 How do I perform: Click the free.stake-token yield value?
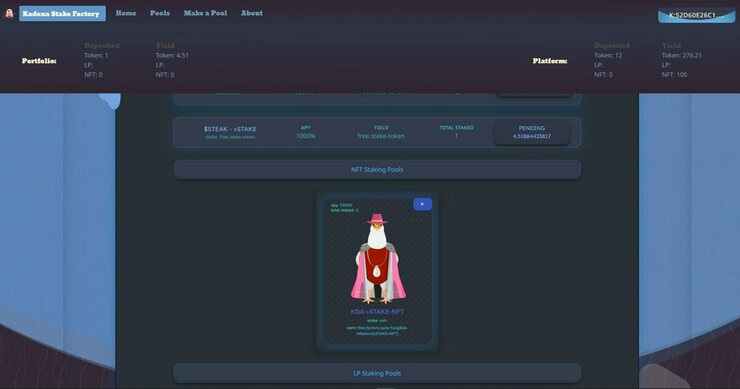(381, 136)
